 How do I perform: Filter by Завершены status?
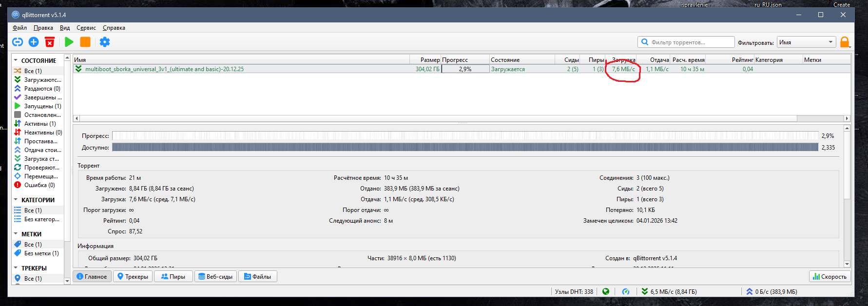tap(38, 97)
